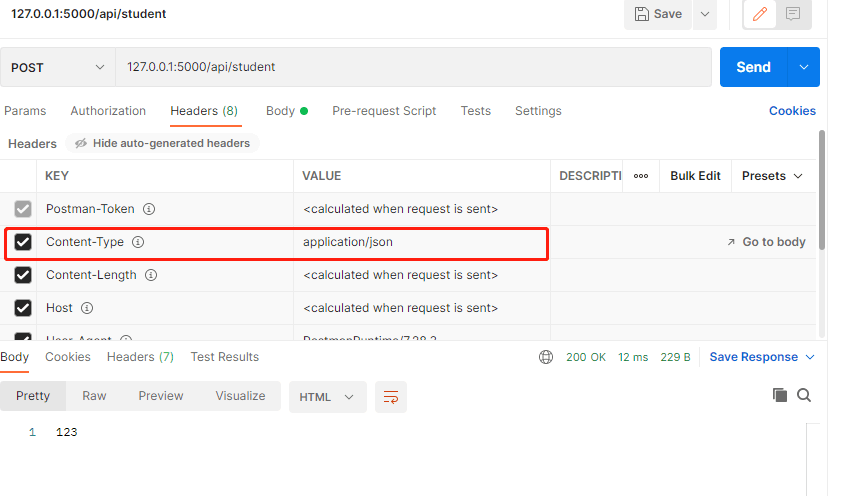
Task: Click the Cookies link
Action: [792, 111]
